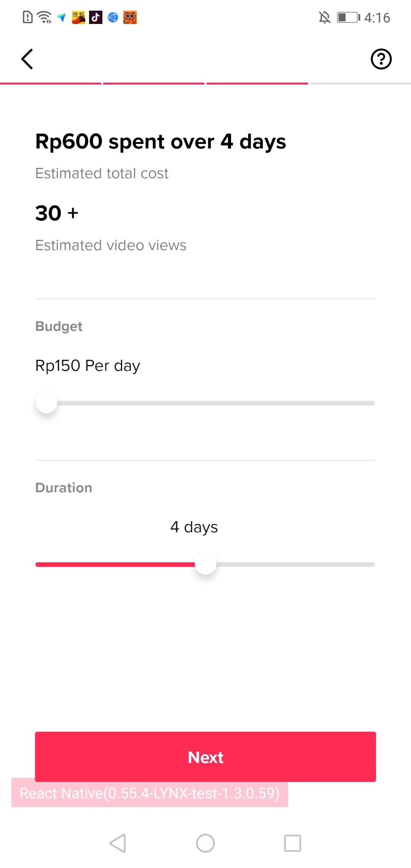Tap the back arrow icon

(27, 59)
